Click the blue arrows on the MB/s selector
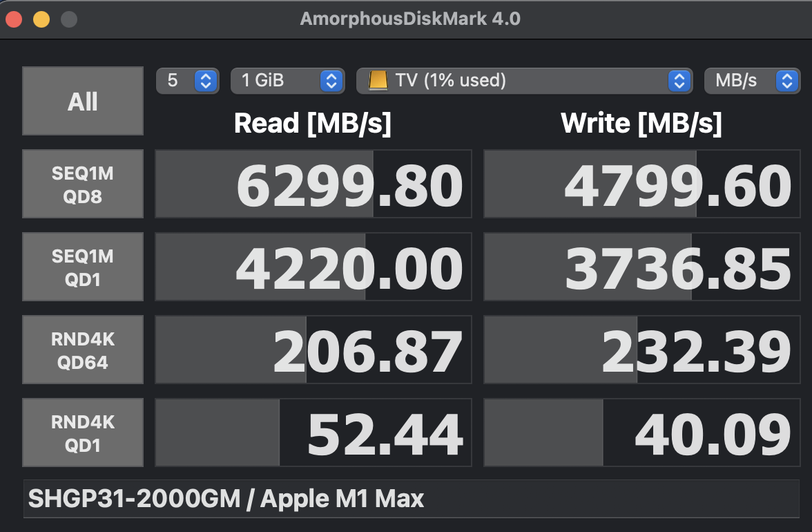812x532 pixels. [x=786, y=81]
